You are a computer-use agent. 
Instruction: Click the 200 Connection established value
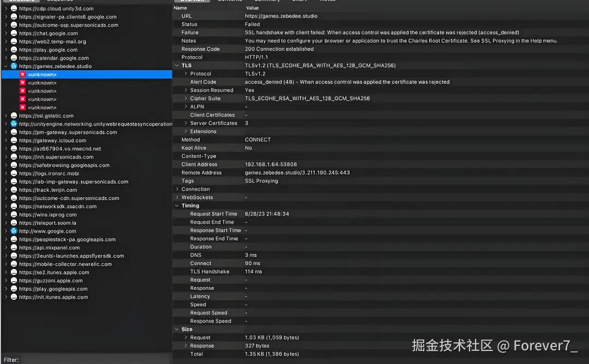279,49
